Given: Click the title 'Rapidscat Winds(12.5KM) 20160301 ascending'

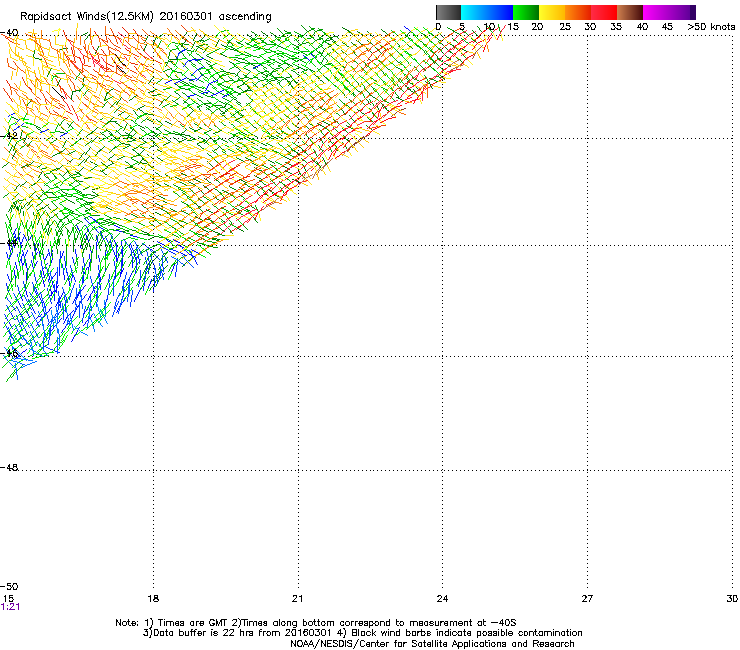Looking at the screenshot, I should click(146, 17).
